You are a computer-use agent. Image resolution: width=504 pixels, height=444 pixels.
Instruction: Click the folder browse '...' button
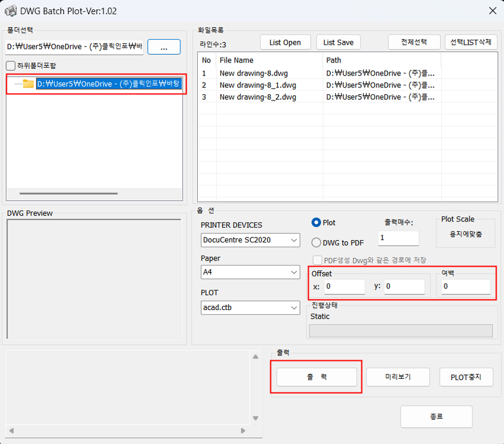point(164,47)
